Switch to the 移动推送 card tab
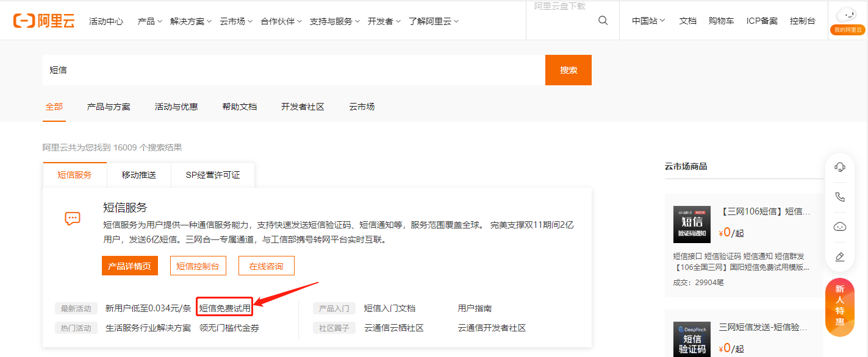Viewport: 868px width, 357px height. point(139,175)
